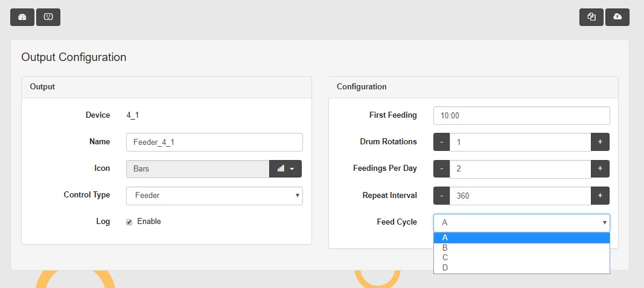Viewport: 644px width, 288px height.
Task: Select option B in Feed Cycle list
Action: [521, 248]
